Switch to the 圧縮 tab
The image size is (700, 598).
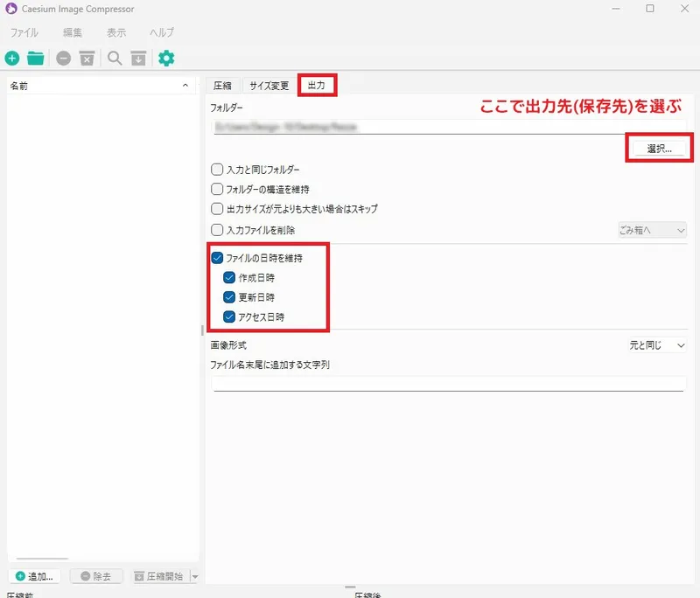(x=222, y=86)
